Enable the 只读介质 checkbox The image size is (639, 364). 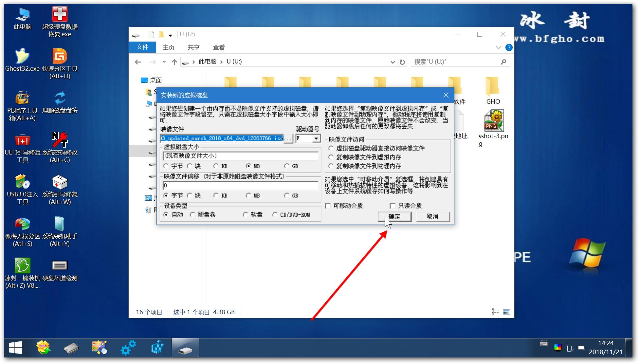[393, 206]
